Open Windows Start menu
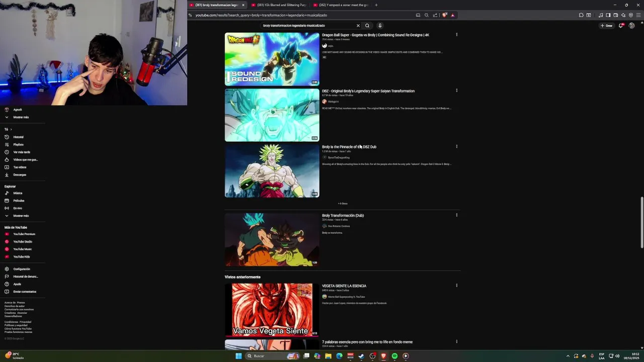Image resolution: width=644 pixels, height=362 pixels. [x=238, y=356]
